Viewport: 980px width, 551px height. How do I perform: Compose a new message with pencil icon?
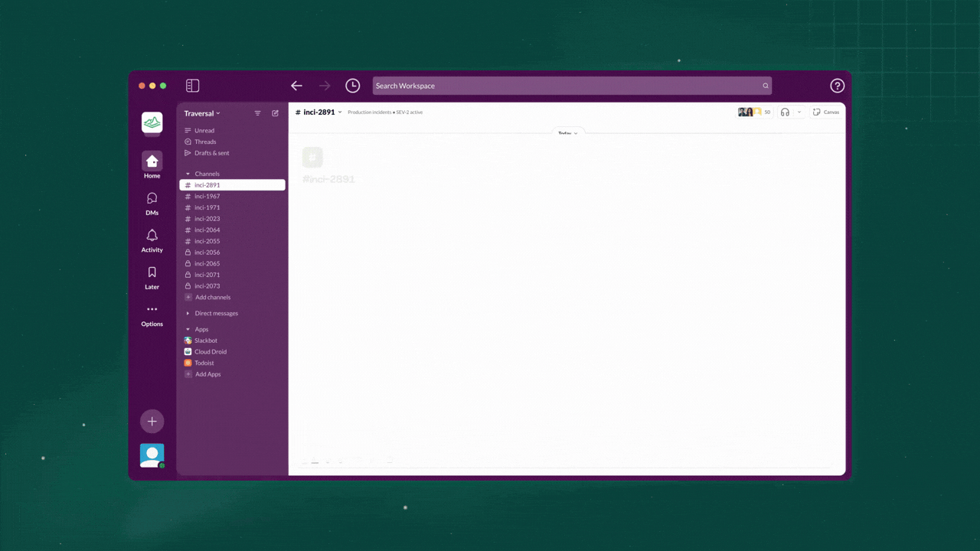[x=276, y=113]
